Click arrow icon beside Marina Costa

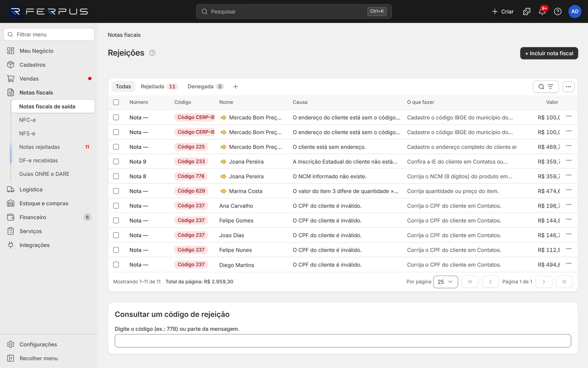point(223,191)
